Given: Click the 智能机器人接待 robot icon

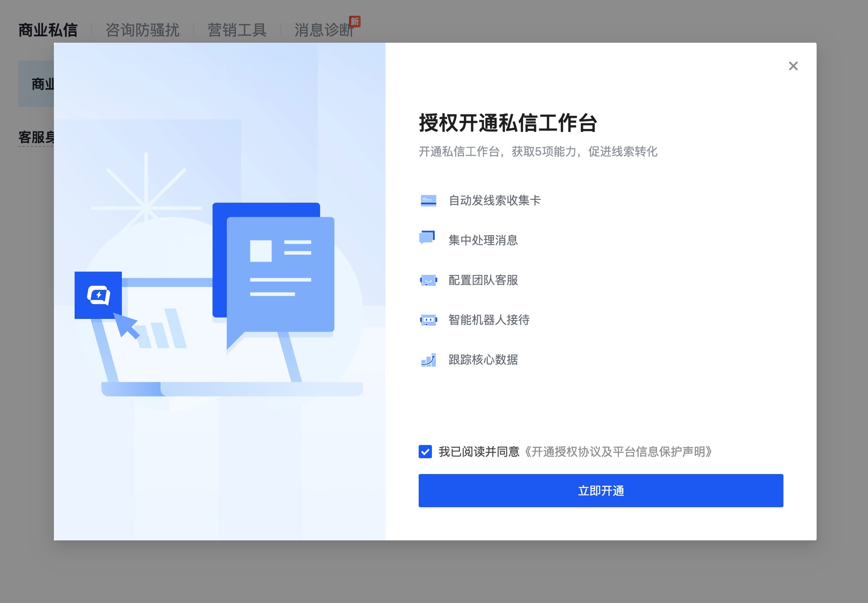Looking at the screenshot, I should [428, 320].
